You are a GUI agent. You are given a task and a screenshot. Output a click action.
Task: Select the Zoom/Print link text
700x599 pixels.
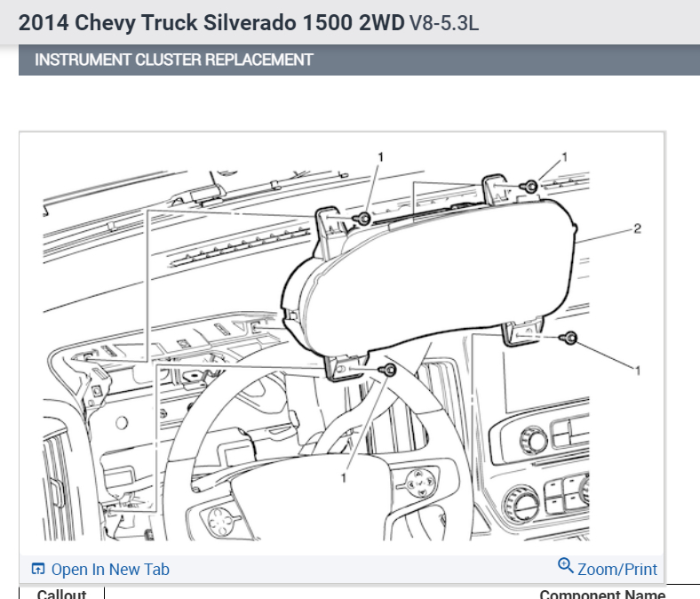[x=617, y=570]
